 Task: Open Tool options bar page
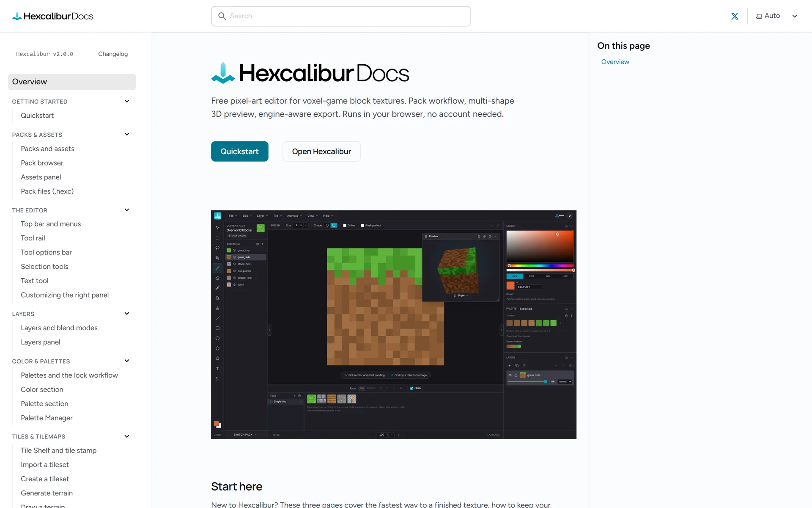[x=46, y=252]
